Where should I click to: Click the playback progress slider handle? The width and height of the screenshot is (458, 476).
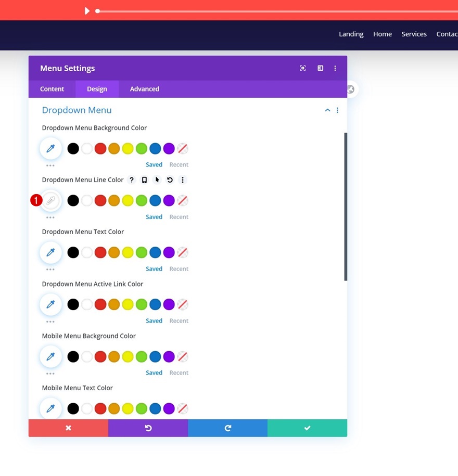coord(97,11)
